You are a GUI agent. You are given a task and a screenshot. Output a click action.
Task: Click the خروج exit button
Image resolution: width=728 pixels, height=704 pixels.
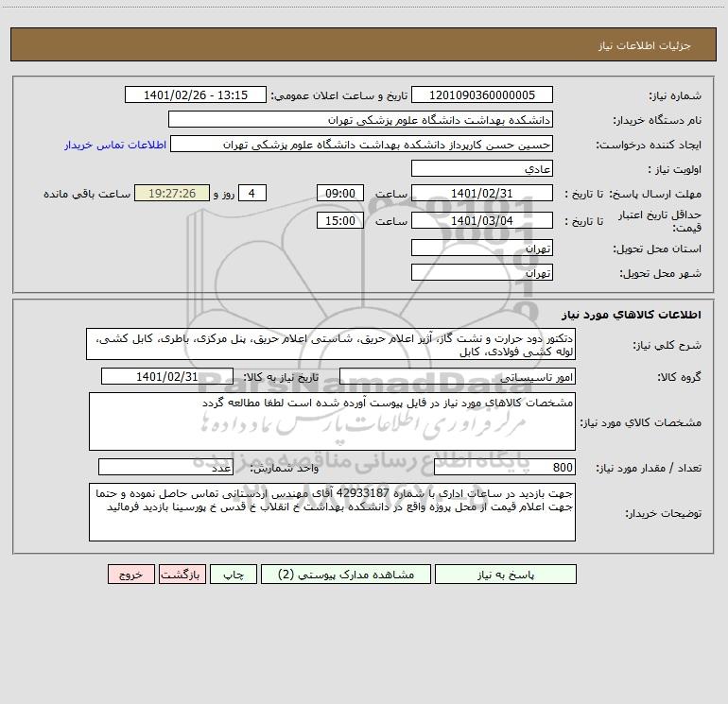(130, 574)
